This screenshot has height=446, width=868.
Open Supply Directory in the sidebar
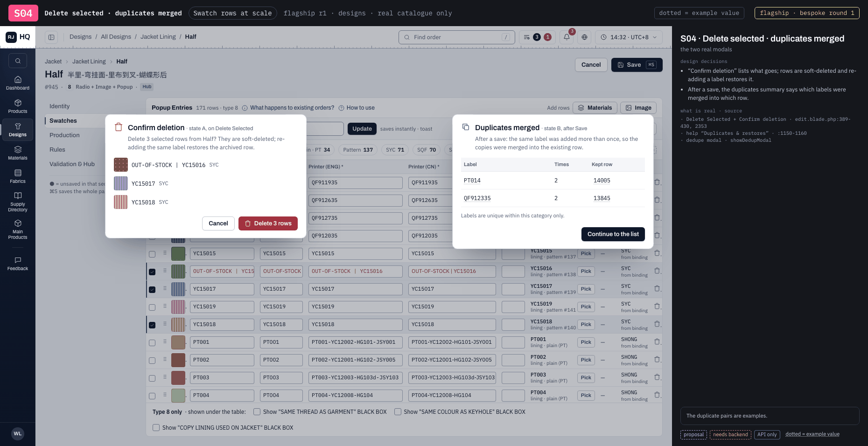[18, 202]
